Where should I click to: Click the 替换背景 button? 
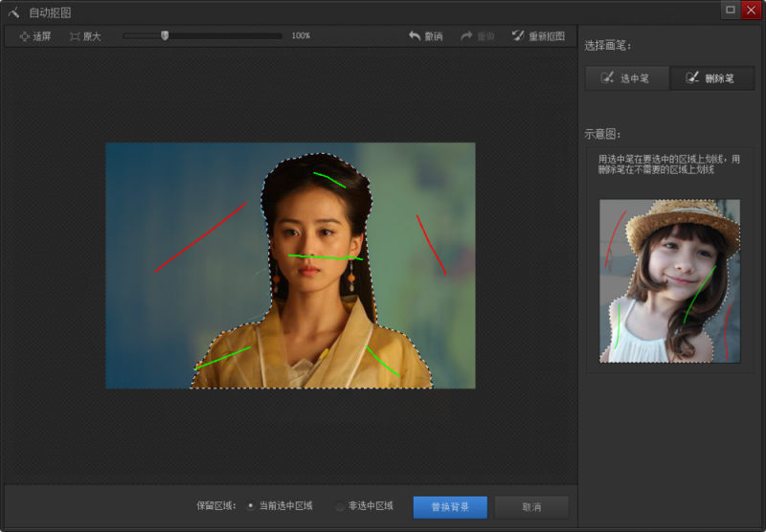pos(450,507)
